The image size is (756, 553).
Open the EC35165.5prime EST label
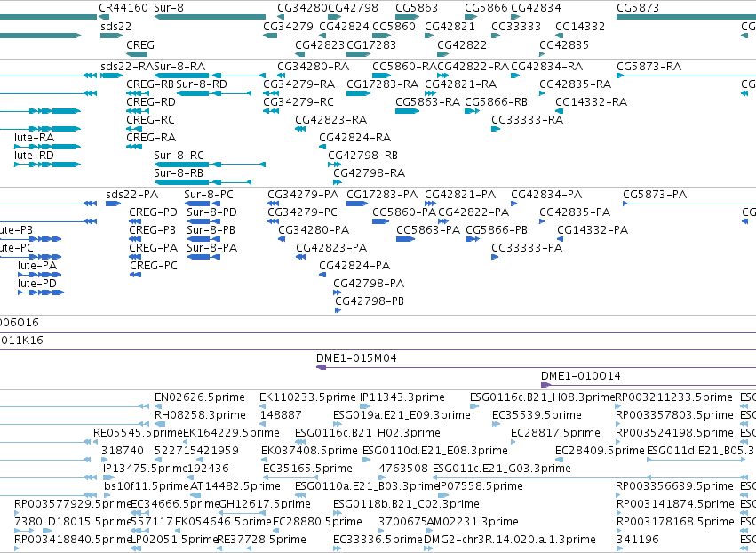[307, 469]
